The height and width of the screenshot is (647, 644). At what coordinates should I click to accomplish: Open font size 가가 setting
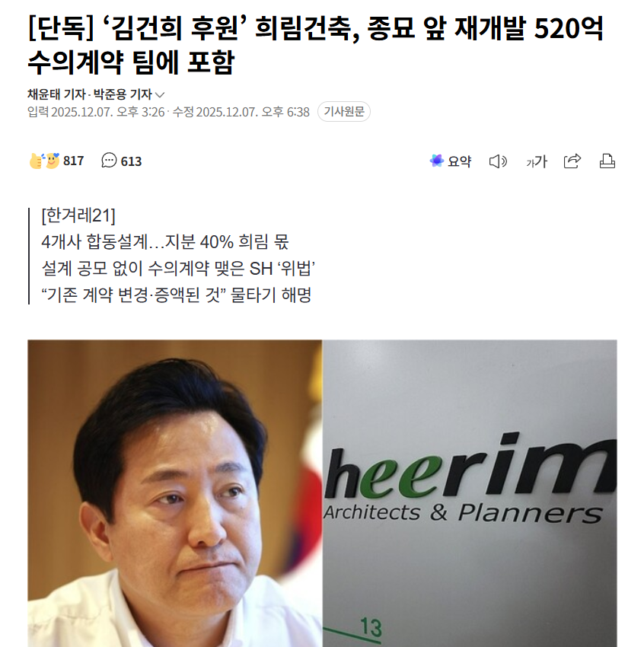coord(537,161)
